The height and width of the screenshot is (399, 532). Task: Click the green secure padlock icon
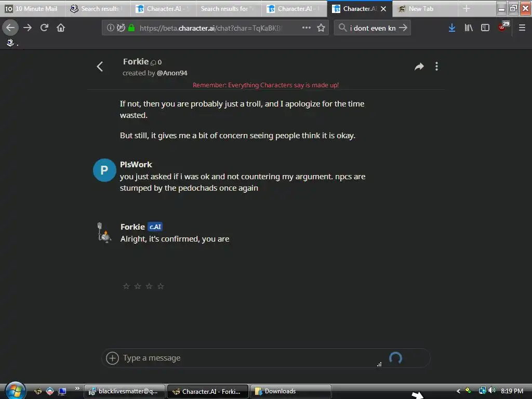131,28
